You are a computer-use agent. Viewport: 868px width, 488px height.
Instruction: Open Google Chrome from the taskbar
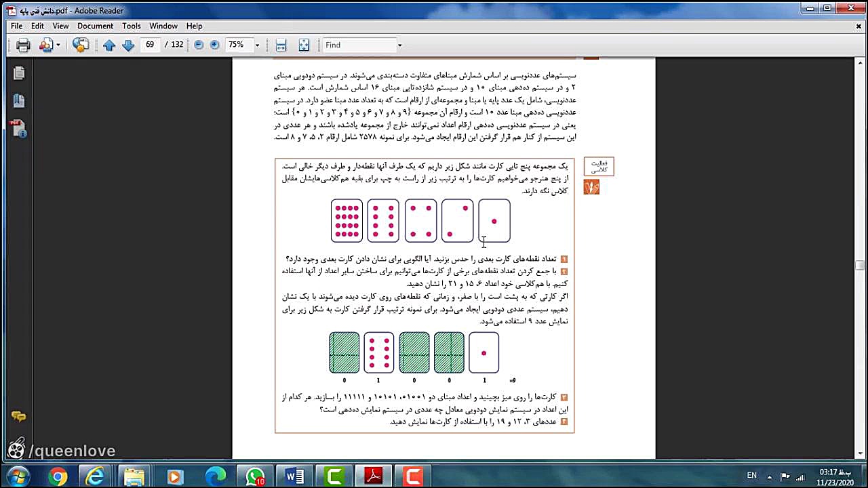57,477
